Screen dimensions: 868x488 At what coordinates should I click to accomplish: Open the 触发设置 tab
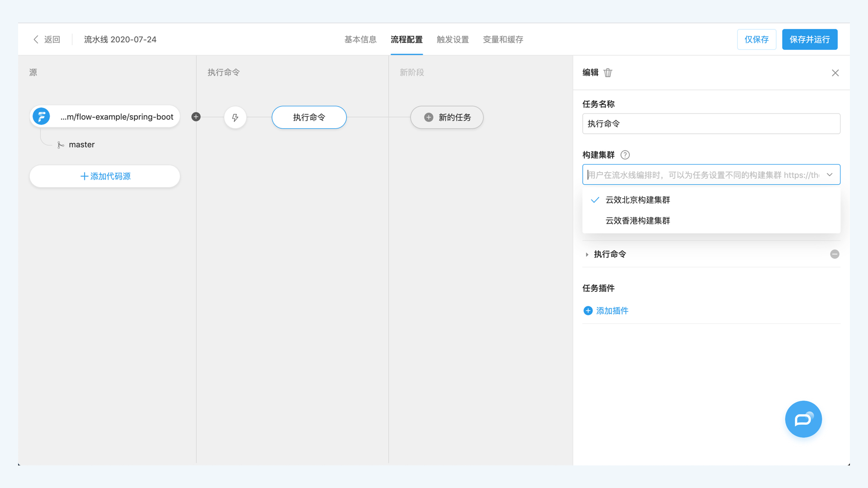tap(453, 39)
